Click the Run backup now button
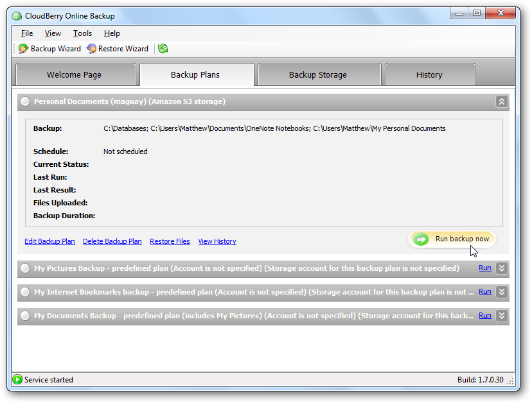532x403 pixels. click(x=452, y=239)
